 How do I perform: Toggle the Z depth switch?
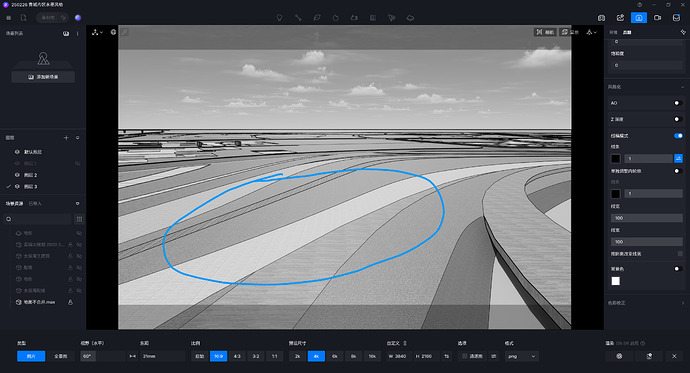pos(678,119)
